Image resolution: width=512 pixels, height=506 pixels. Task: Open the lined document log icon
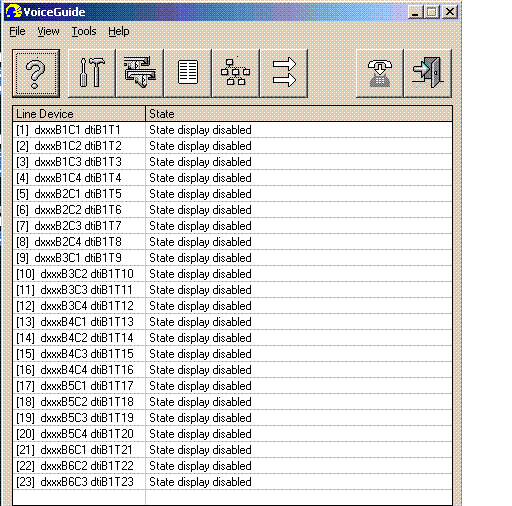click(x=188, y=73)
